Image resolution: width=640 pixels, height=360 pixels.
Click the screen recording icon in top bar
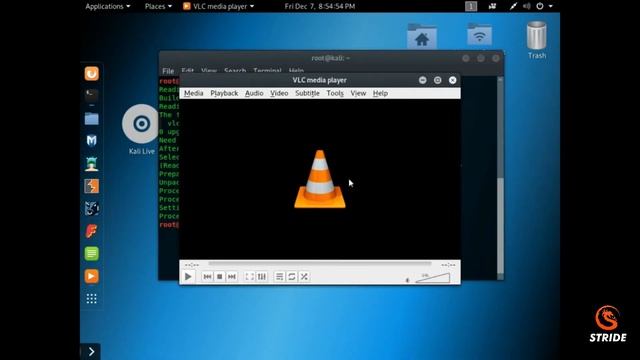pos(492,6)
